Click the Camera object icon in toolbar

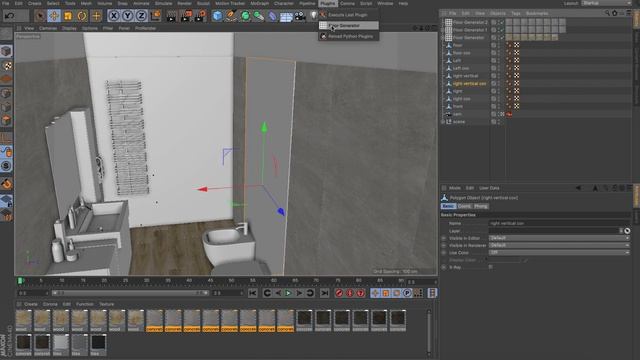coord(300,16)
